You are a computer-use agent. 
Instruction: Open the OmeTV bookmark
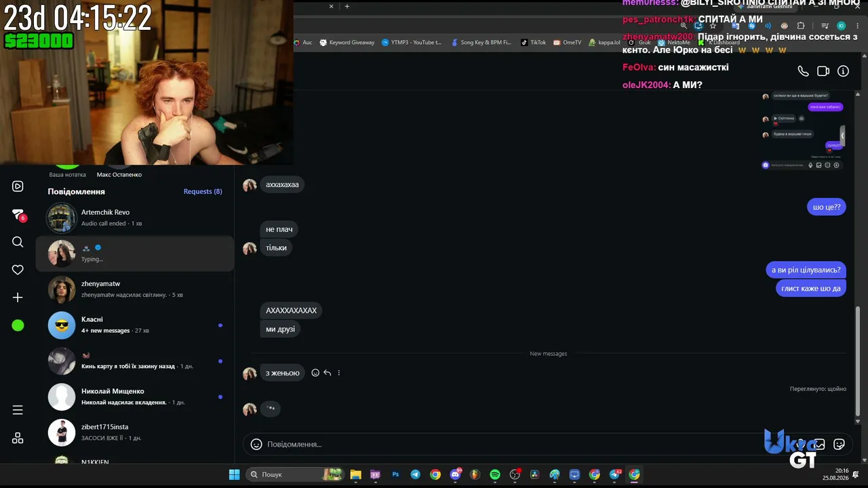pyautogui.click(x=568, y=42)
